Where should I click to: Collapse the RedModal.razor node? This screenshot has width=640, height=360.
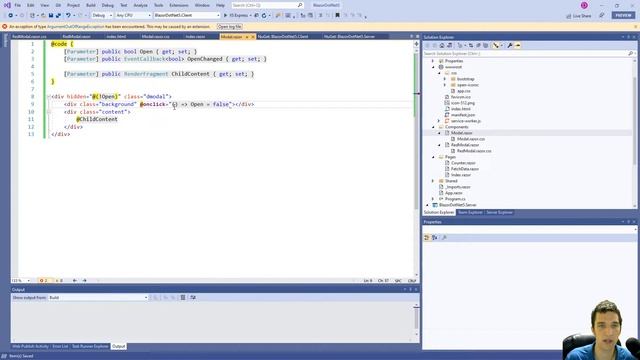pyautogui.click(x=439, y=145)
